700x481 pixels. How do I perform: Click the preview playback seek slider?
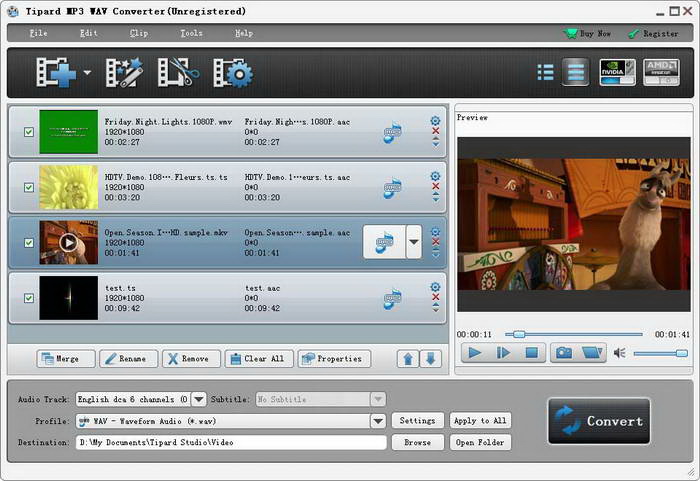[574, 334]
